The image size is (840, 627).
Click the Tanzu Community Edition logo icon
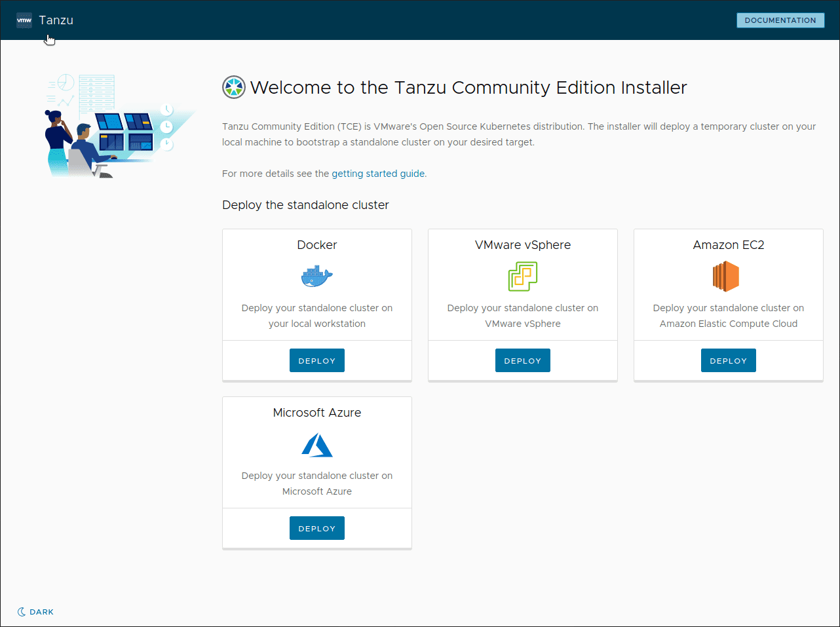[234, 87]
